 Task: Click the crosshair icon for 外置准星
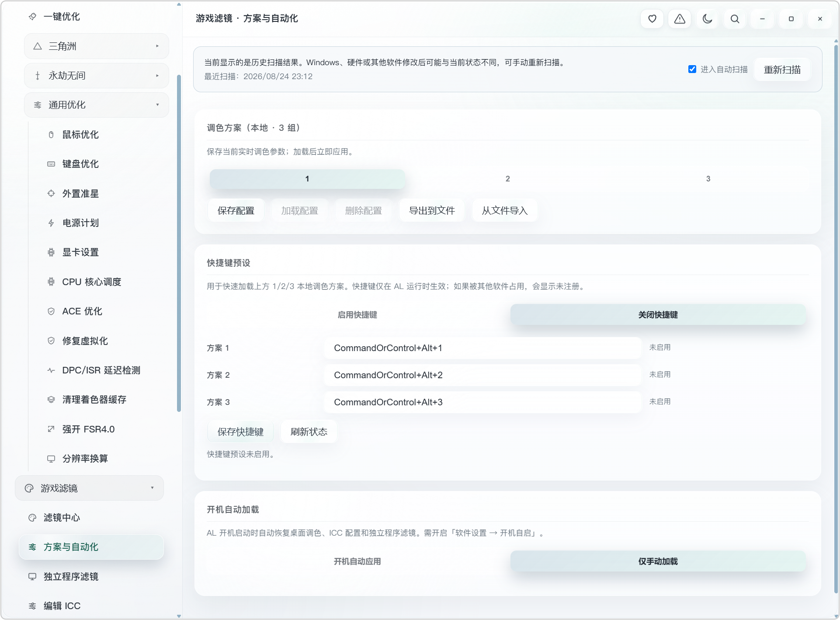point(51,193)
